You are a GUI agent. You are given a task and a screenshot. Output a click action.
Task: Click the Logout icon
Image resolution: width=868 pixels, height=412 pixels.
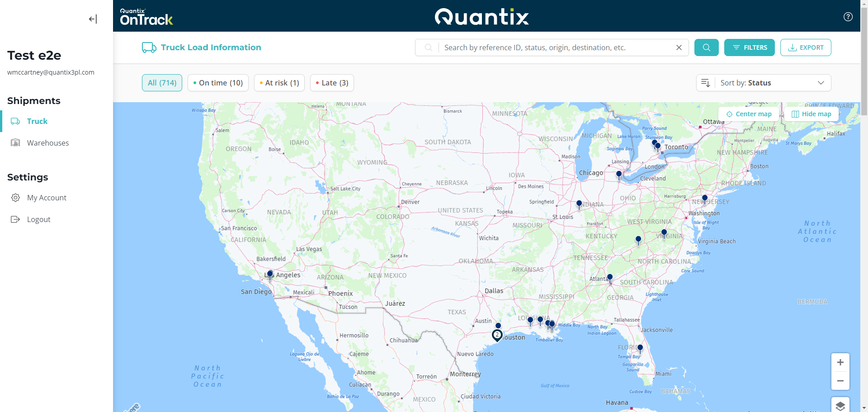[x=15, y=219]
